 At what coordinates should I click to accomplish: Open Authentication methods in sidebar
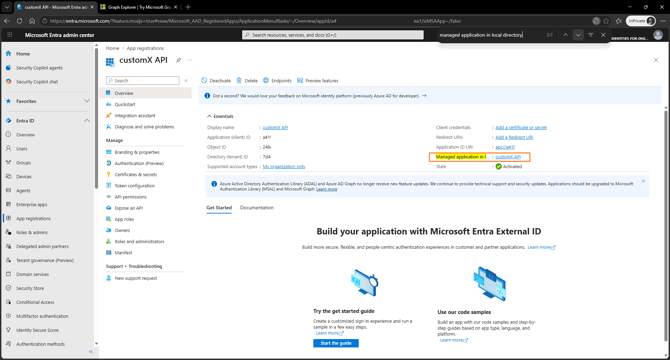[x=40, y=344]
